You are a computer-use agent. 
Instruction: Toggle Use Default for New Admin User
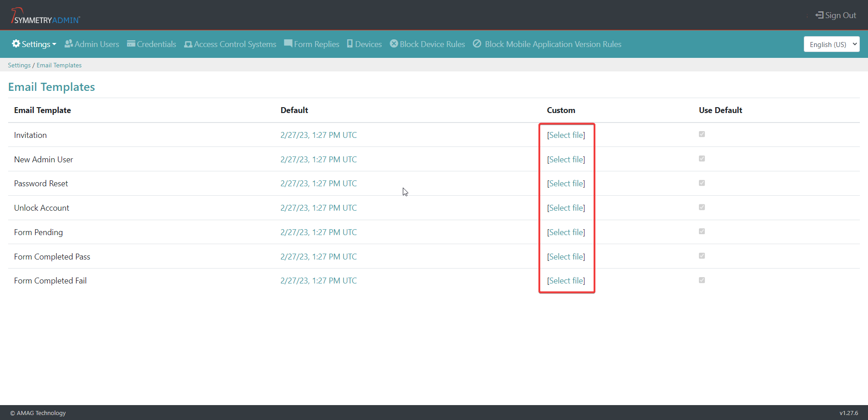click(x=702, y=159)
